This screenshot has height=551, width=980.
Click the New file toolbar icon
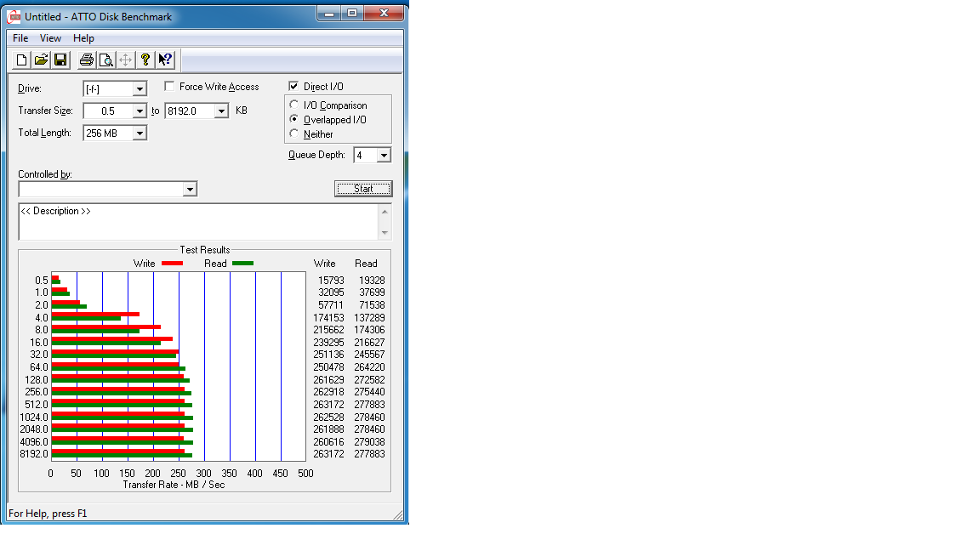(21, 60)
